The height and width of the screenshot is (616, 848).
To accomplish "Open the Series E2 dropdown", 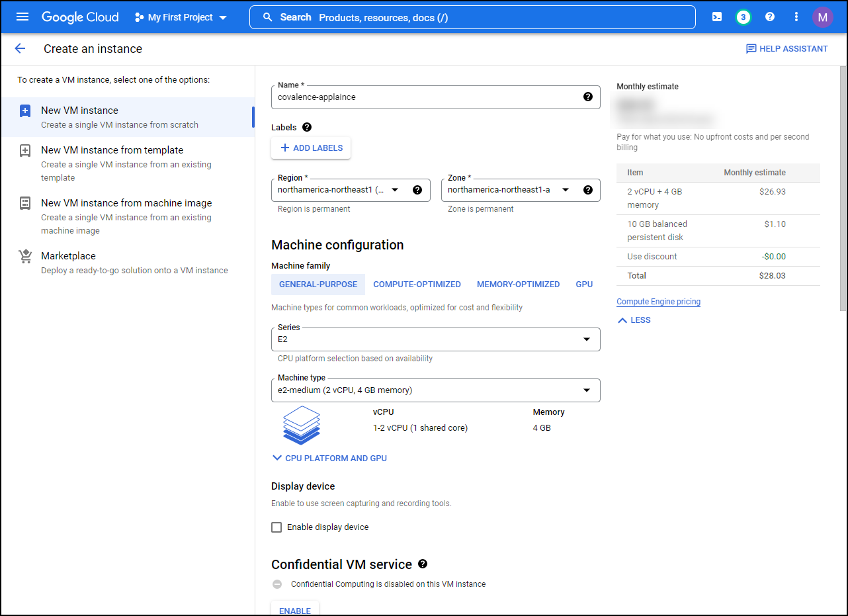I will (436, 339).
